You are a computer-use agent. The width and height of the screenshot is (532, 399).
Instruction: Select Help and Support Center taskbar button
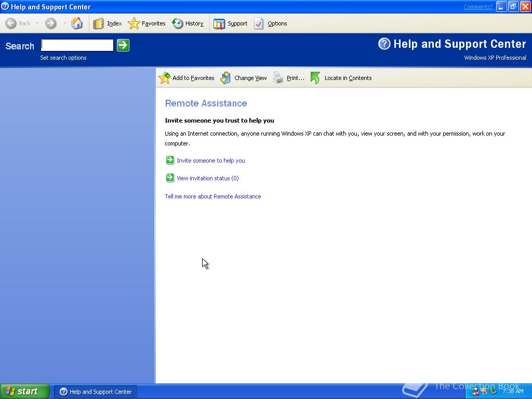coord(96,392)
